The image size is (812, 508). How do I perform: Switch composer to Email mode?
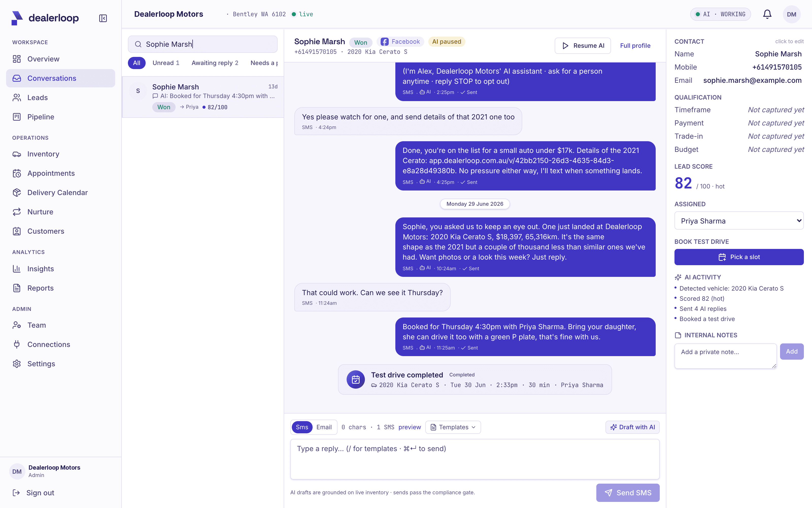point(324,427)
